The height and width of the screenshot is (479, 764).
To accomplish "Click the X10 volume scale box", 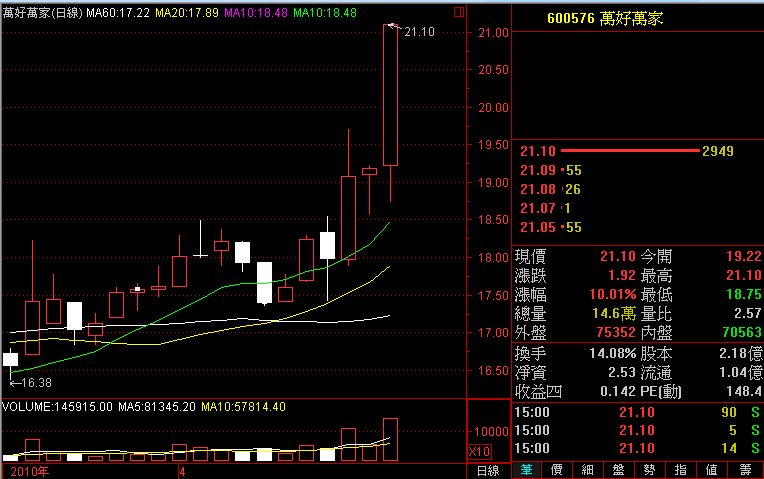I will 479,452.
